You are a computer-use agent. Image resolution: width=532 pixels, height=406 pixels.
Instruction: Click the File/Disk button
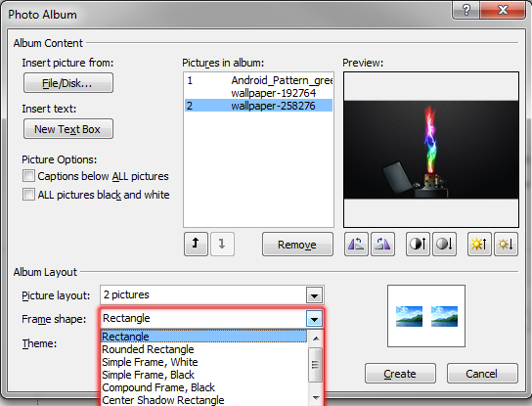point(68,83)
